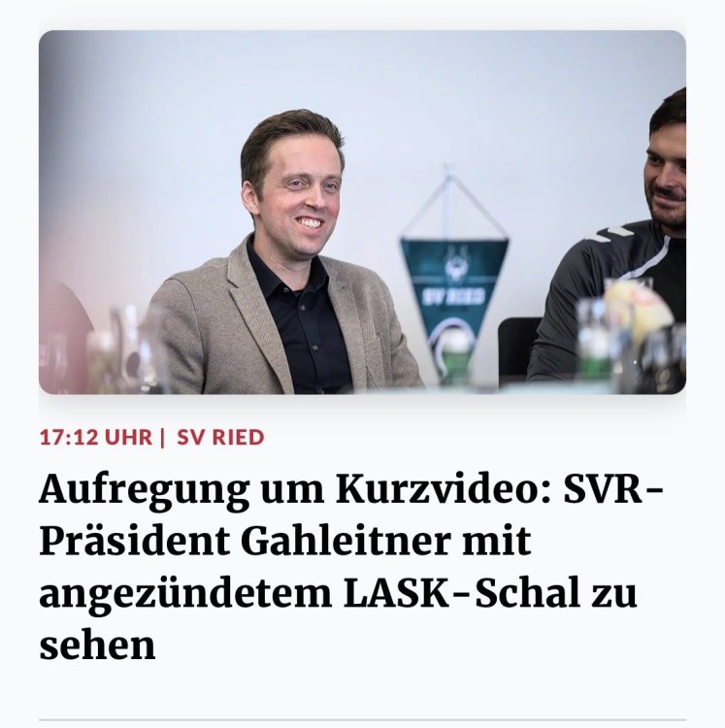Click the word Präsident in the headline
This screenshot has width=725, height=728.
(135, 542)
